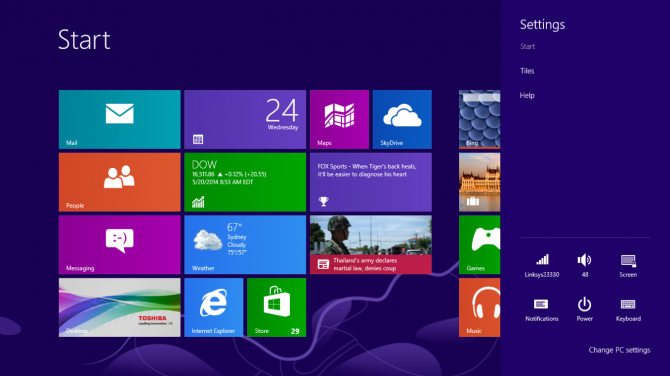Click the Settings pane title
Image resolution: width=670 pixels, height=376 pixels.
pos(542,25)
